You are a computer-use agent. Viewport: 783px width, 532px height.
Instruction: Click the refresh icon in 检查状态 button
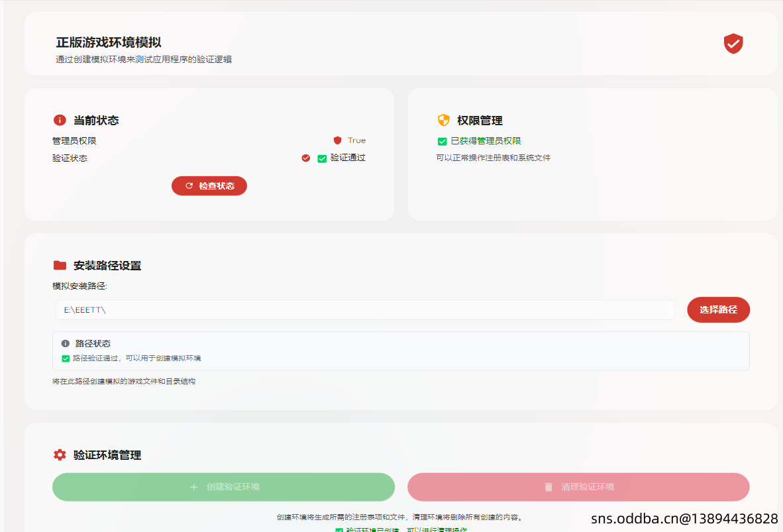(189, 186)
